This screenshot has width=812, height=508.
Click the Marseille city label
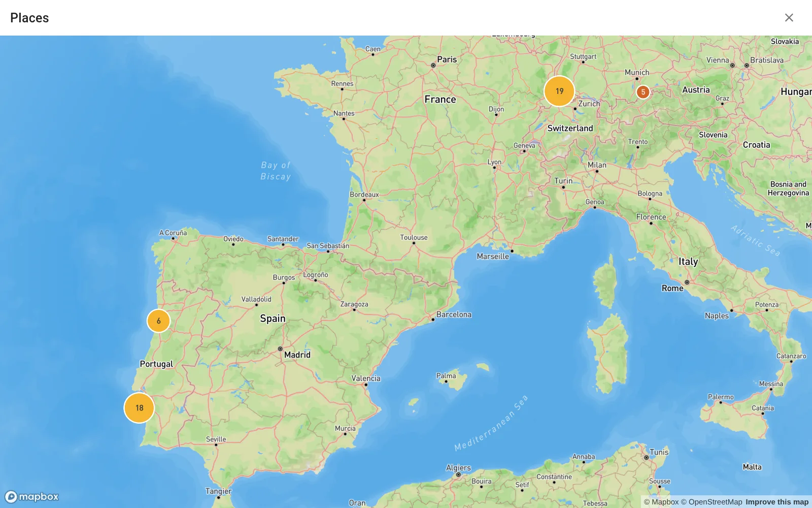coord(493,257)
